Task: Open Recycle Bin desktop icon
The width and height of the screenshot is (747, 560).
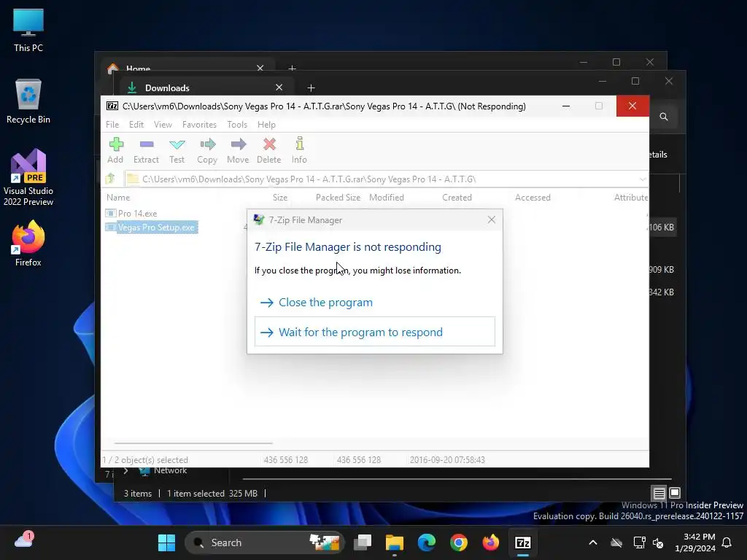Action: pos(28,101)
